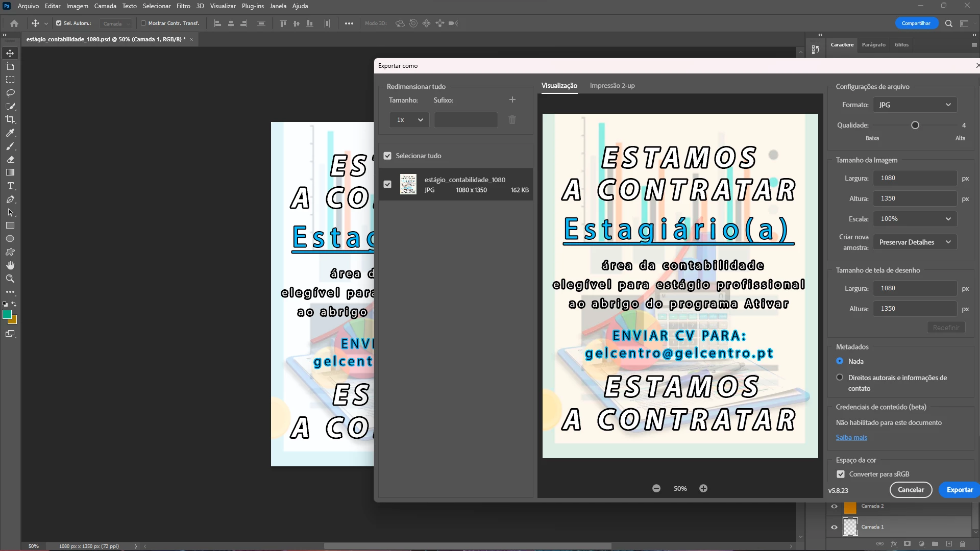Select the Eraser tool

(x=10, y=160)
